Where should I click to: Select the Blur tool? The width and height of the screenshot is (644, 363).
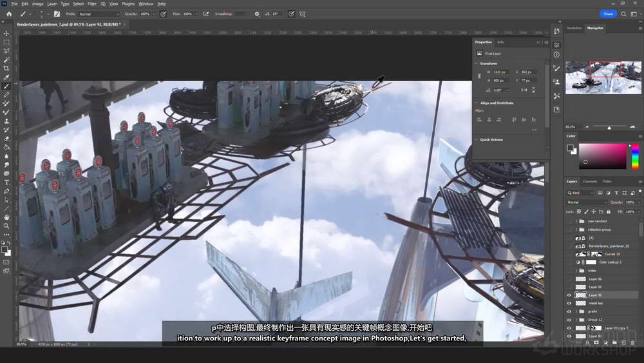6,156
